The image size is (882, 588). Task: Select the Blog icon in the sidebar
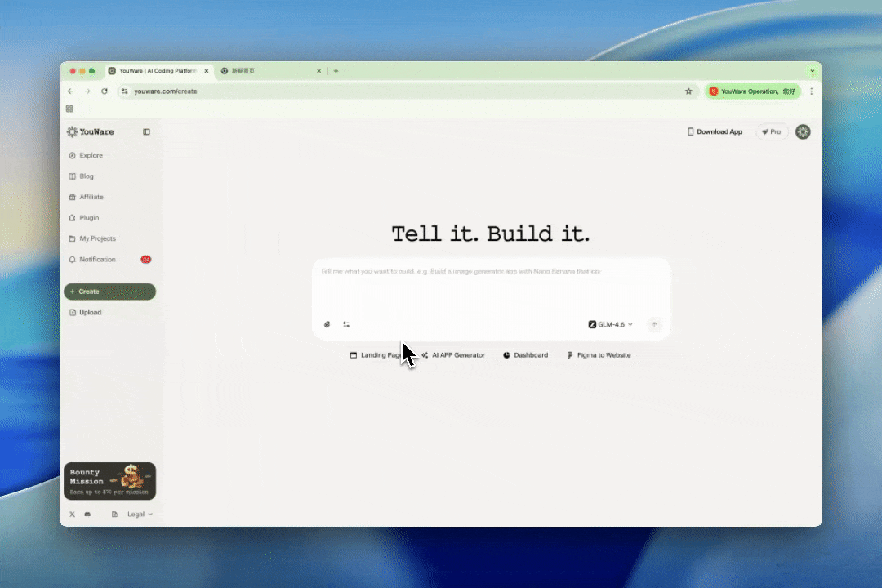(x=73, y=176)
